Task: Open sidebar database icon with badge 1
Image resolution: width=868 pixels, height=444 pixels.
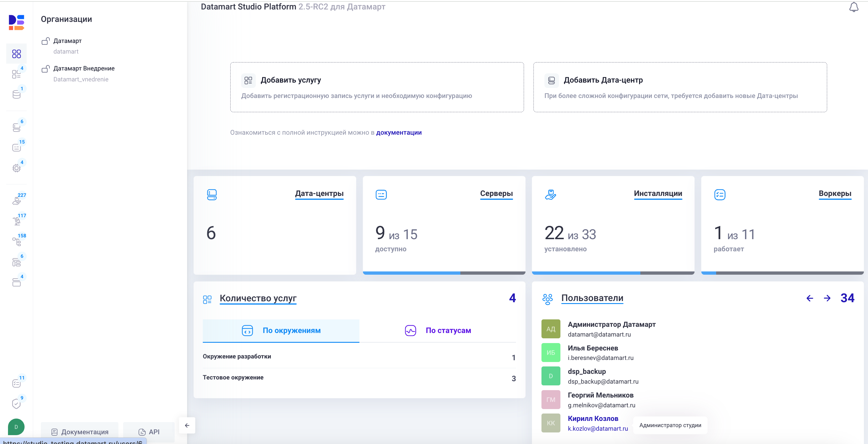Action: coord(16,94)
